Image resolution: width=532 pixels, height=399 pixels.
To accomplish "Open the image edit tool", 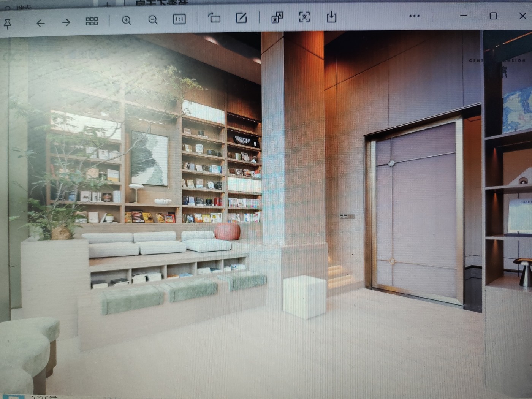I will pos(241,17).
